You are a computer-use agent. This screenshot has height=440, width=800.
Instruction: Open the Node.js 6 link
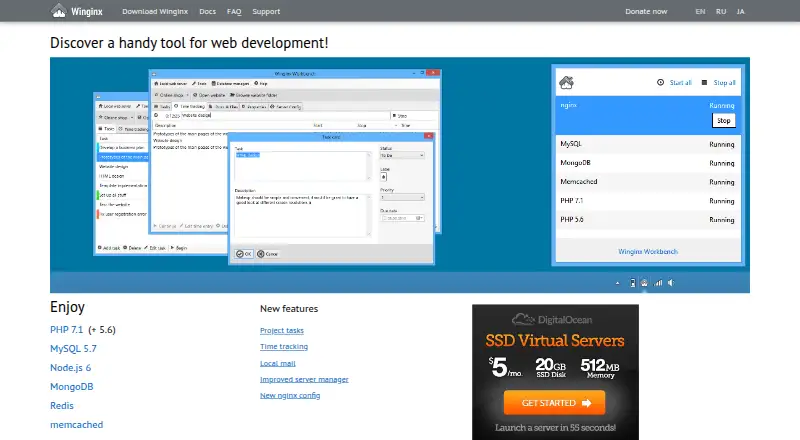(70, 368)
